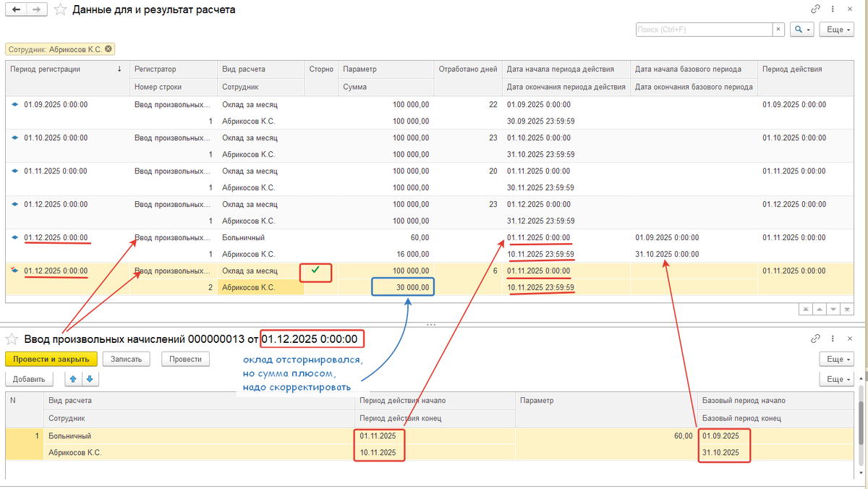The height and width of the screenshot is (489, 868).
Task: Favorite star next to 'Ввод произвольных начислений'
Action: [x=12, y=339]
